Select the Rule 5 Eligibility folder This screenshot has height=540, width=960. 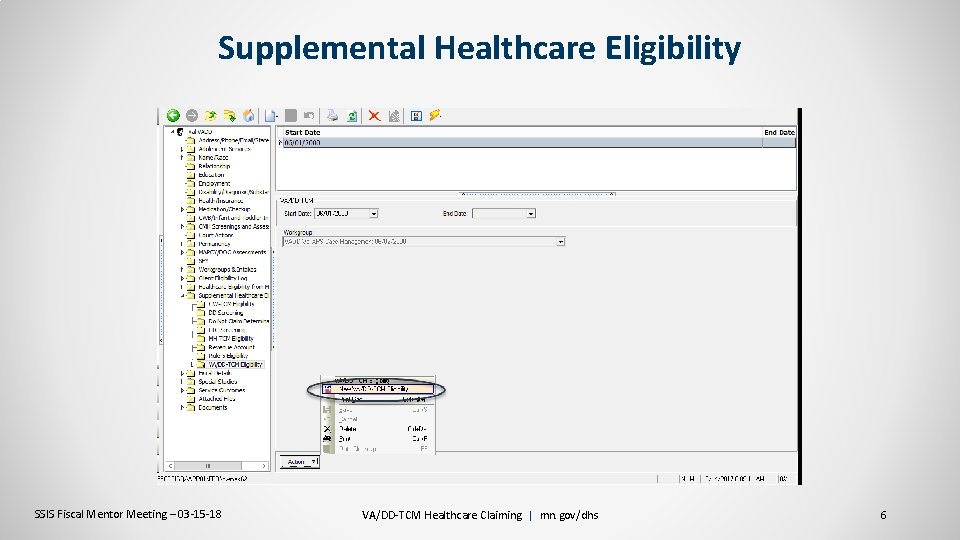(x=228, y=356)
